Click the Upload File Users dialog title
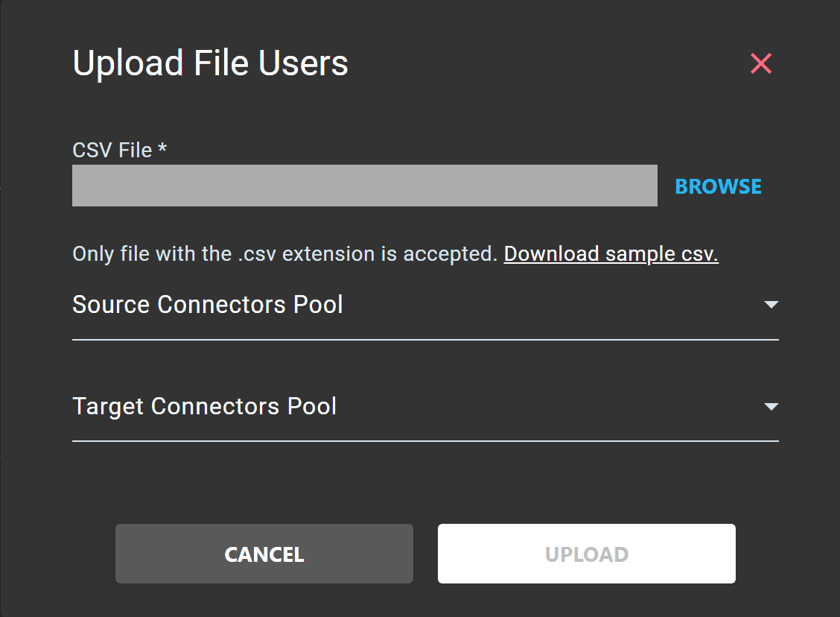The height and width of the screenshot is (617, 840). pyautogui.click(x=209, y=63)
